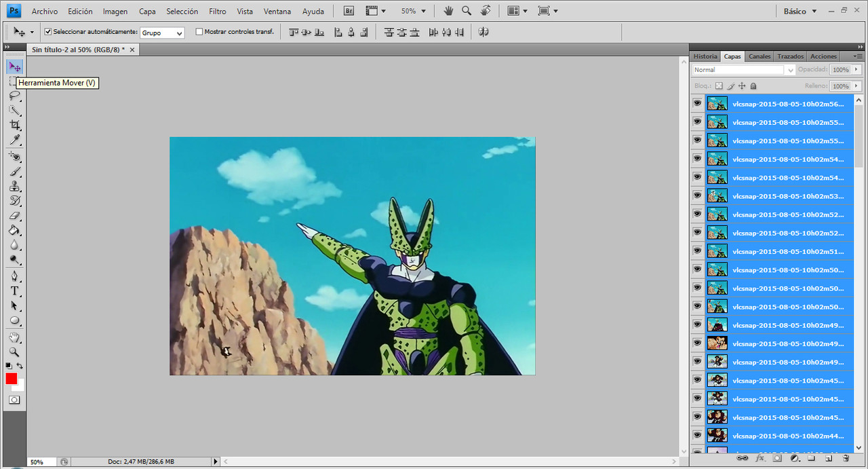
Task: Select the Magic Wand tool
Action: 14,110
